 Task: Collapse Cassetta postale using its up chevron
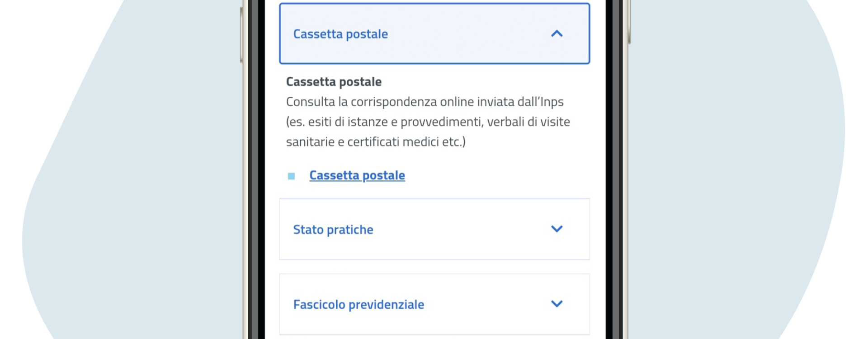tap(557, 33)
